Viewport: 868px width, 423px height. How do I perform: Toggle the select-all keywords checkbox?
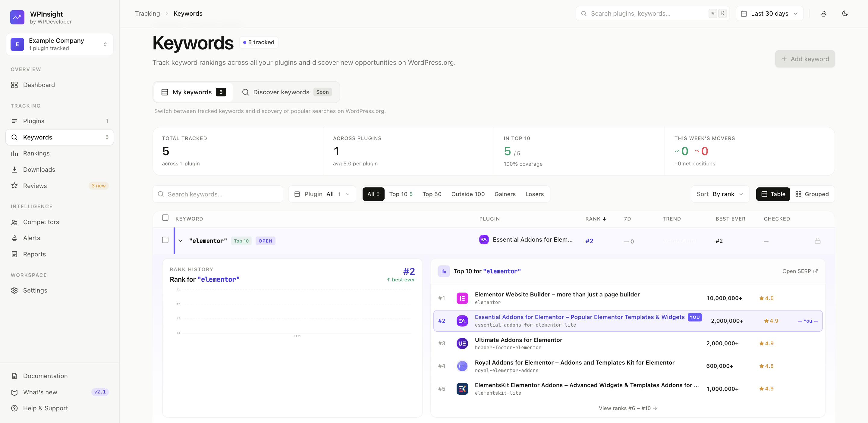[165, 218]
